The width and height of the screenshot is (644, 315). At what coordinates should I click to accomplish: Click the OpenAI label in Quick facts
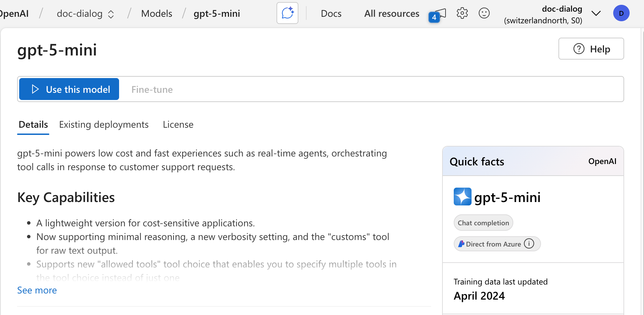tap(602, 161)
